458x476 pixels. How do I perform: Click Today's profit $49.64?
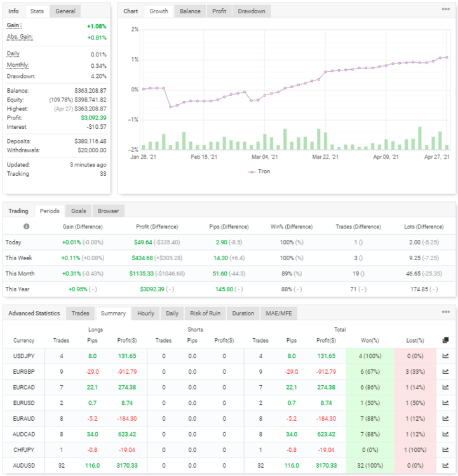(143, 242)
